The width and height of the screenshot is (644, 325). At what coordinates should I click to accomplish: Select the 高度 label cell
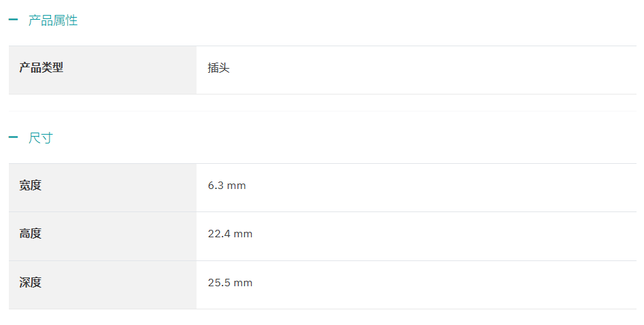pyautogui.click(x=103, y=236)
